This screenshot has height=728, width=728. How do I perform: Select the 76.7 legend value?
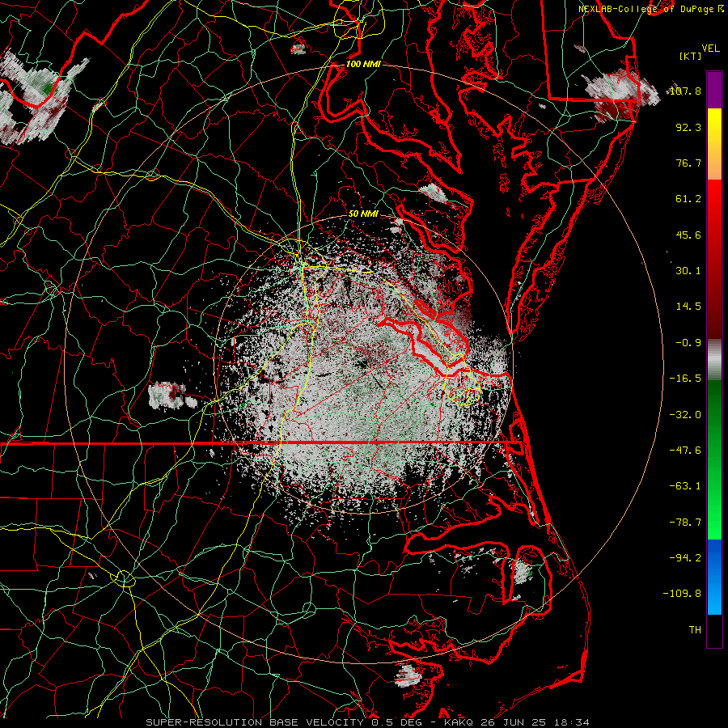pos(688,163)
